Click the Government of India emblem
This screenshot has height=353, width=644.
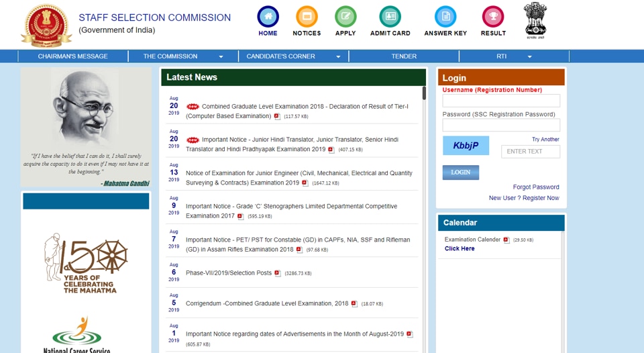tap(535, 20)
